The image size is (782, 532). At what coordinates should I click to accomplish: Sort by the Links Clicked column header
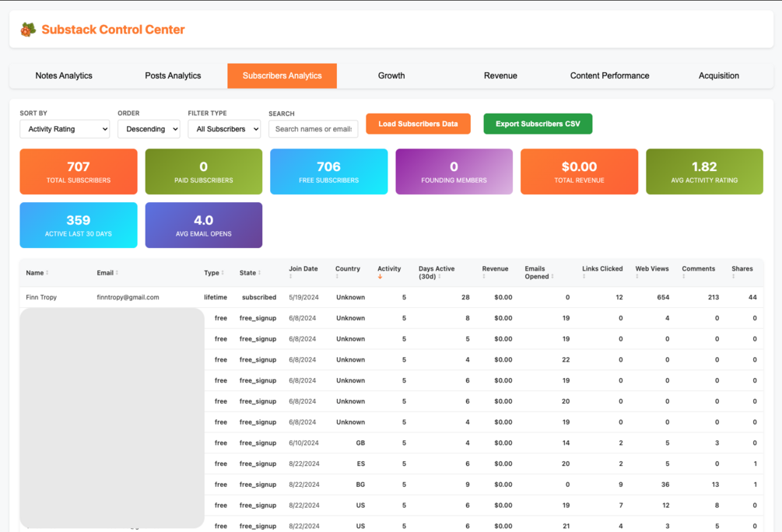point(602,271)
